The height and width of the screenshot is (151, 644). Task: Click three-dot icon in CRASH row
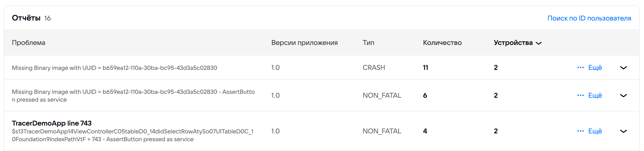[580, 68]
